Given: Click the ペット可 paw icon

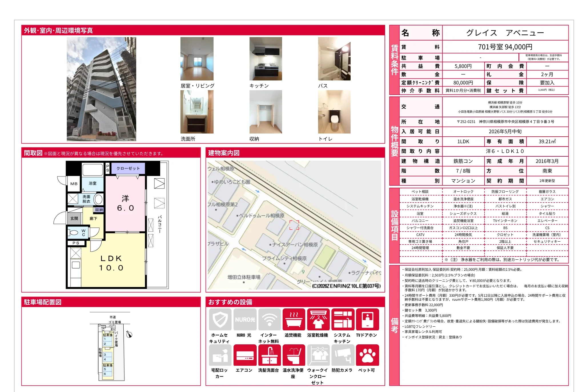Looking at the screenshot, I should 367,355.
